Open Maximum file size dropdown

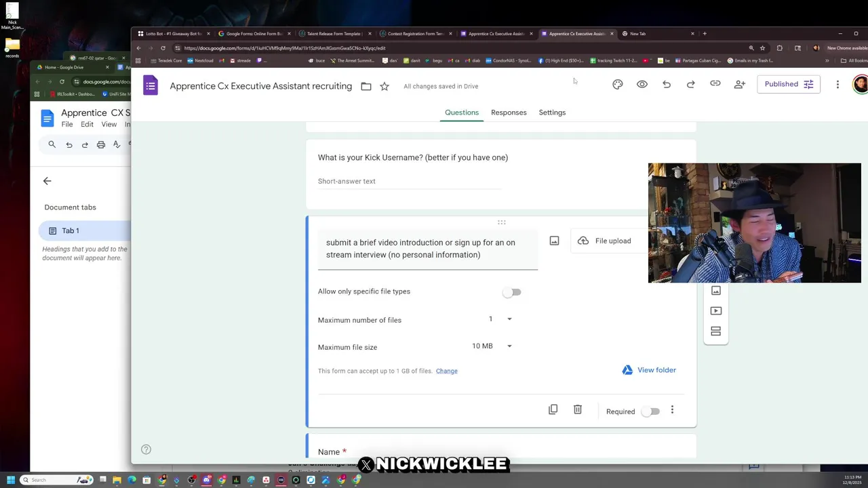[492, 346]
